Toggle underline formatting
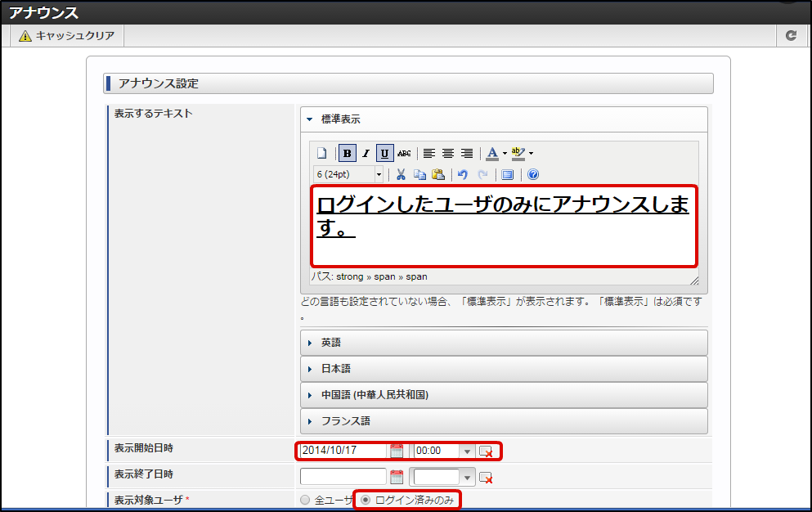The image size is (812, 512). coord(384,154)
